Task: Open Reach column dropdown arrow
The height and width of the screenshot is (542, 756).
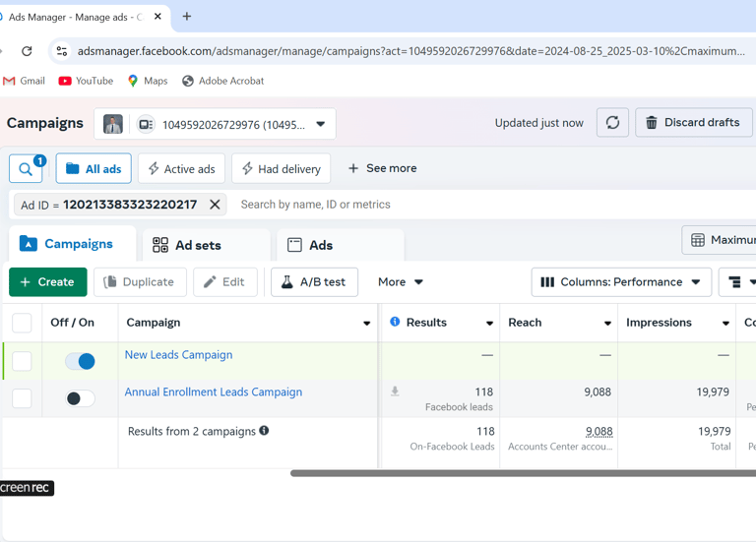Action: pyautogui.click(x=607, y=324)
